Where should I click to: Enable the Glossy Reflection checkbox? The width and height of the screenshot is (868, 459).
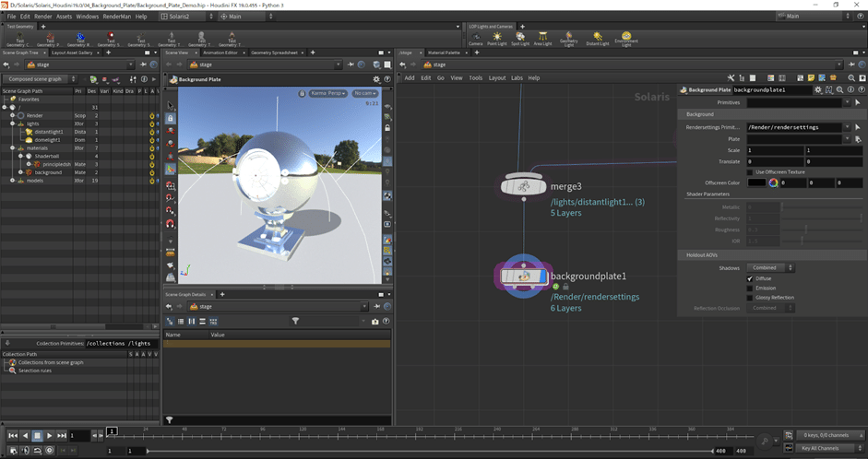pos(750,298)
